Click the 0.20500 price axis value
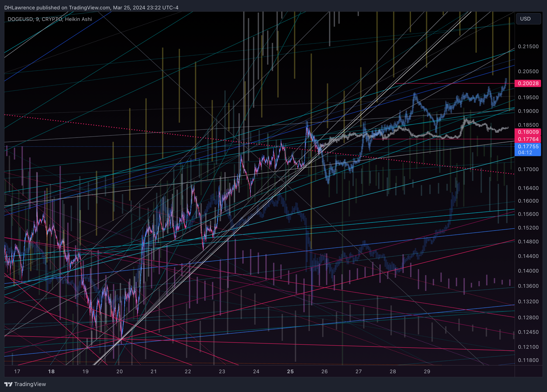 tap(528, 71)
